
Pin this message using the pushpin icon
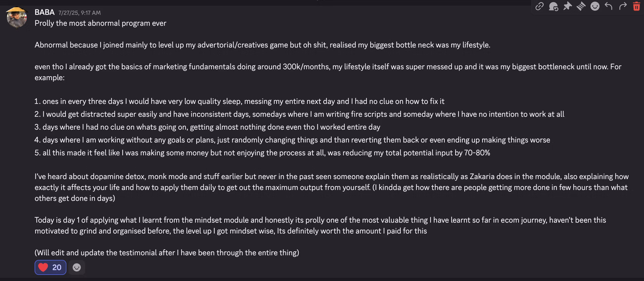568,6
